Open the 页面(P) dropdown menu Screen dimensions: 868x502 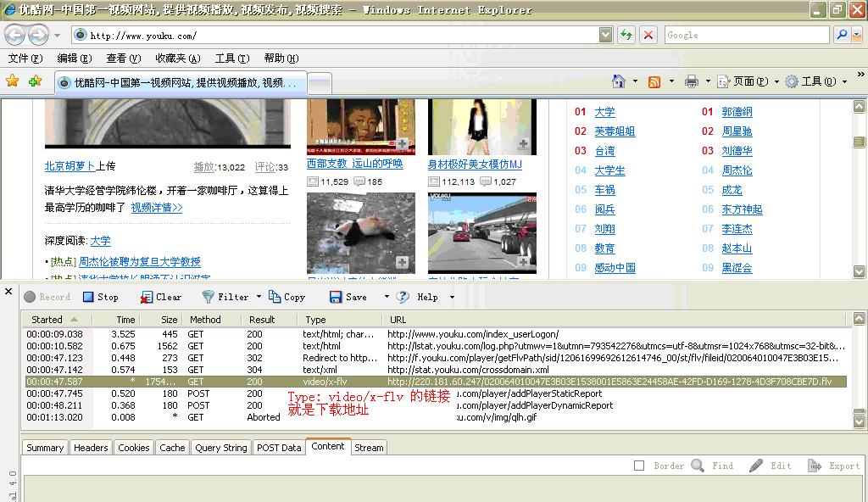click(x=748, y=81)
